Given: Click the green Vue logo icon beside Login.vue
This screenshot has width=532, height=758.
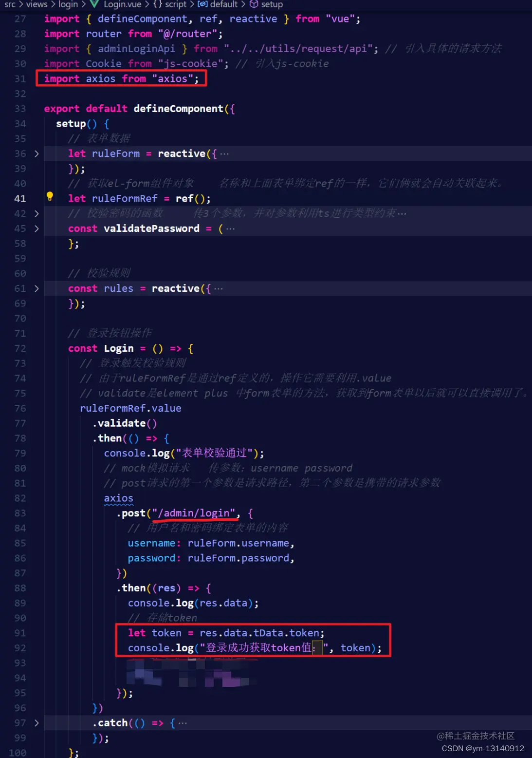Looking at the screenshot, I should pos(94,4).
